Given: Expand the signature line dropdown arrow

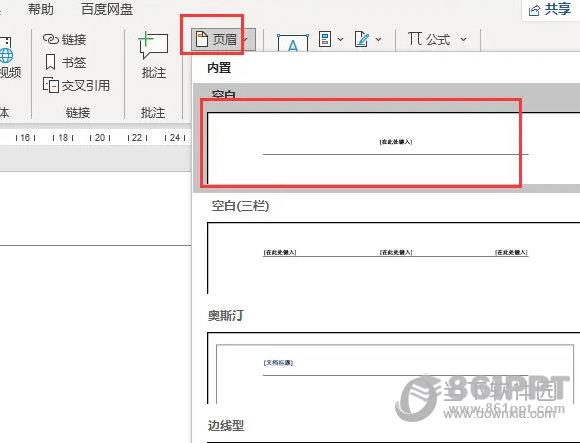Looking at the screenshot, I should (x=378, y=39).
